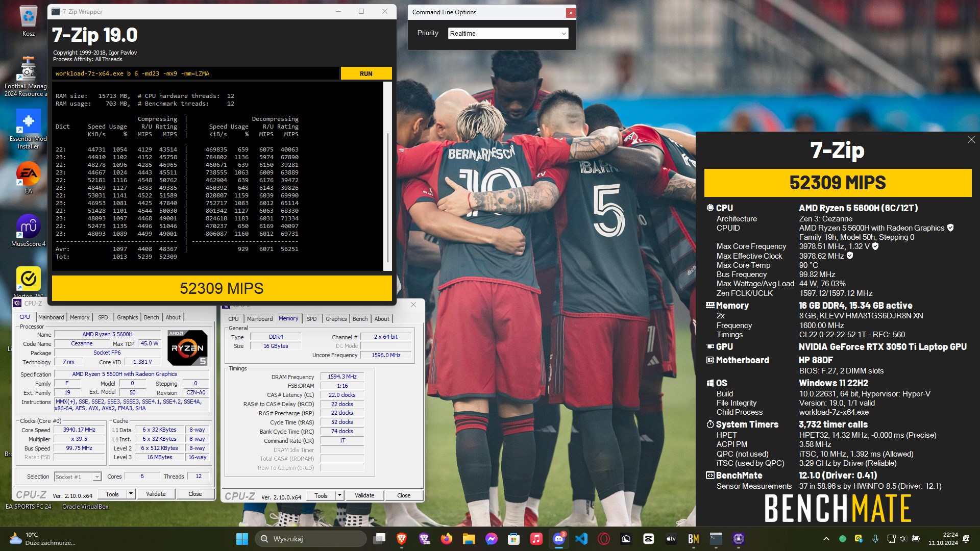Screen dimensions: 980x551
Task: Click Close button in right CPU-Z Memory window
Action: (404, 495)
